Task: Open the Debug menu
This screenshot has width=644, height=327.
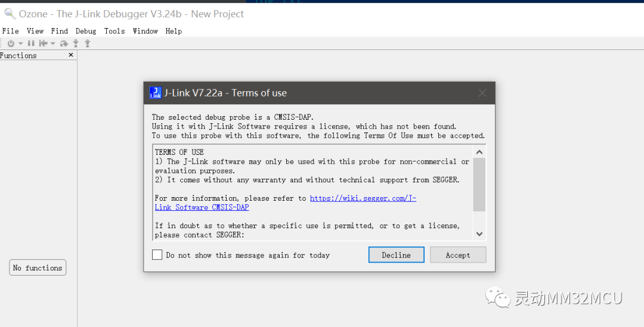Action: click(x=86, y=31)
